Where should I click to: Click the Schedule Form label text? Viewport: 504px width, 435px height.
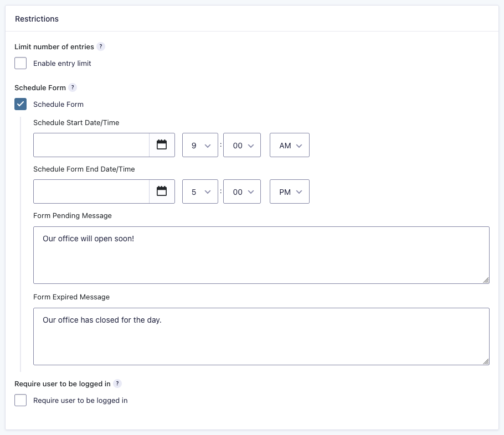click(58, 104)
